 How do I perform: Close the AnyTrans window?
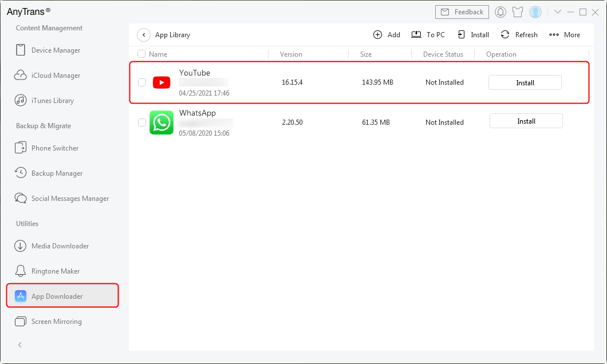click(x=596, y=12)
